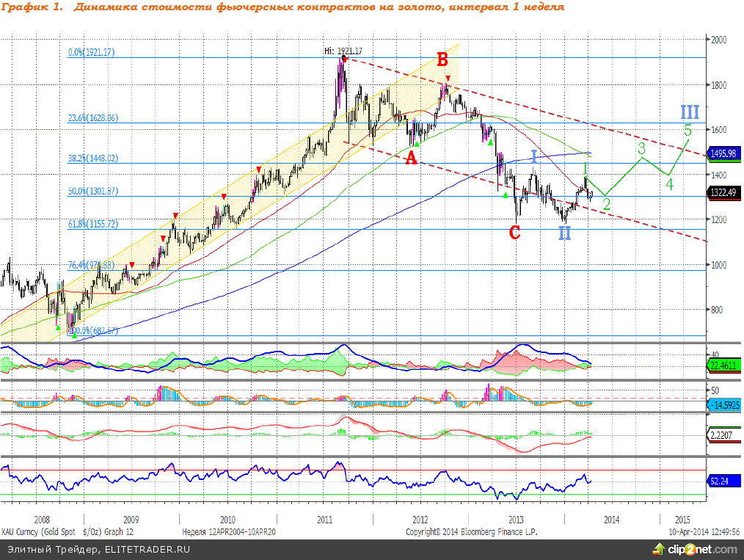
Task: Select the 38.2%(1448.02) Fibonacci level label
Action: click(x=92, y=158)
